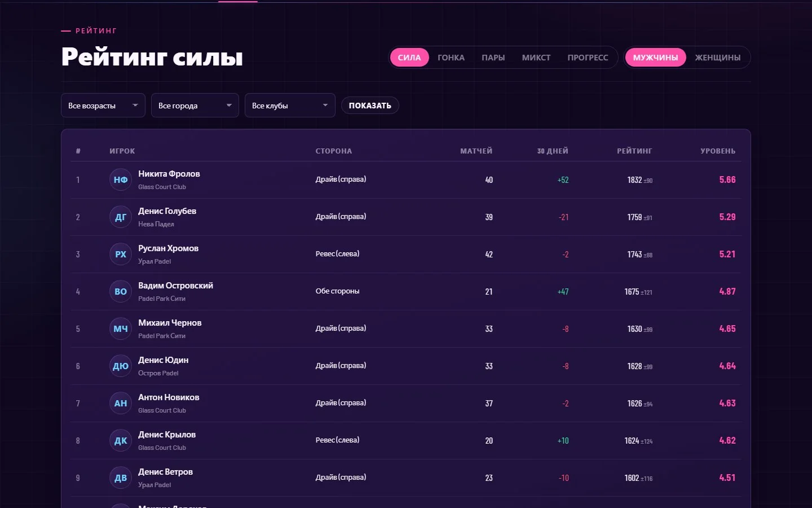
Task: Open player Денис Юдин's name link
Action: click(x=164, y=360)
